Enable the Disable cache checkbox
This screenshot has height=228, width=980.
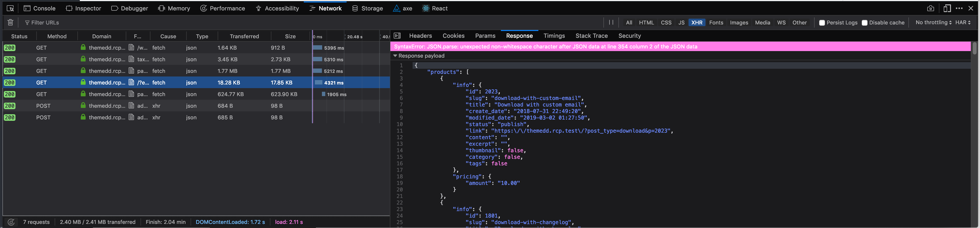tap(865, 23)
